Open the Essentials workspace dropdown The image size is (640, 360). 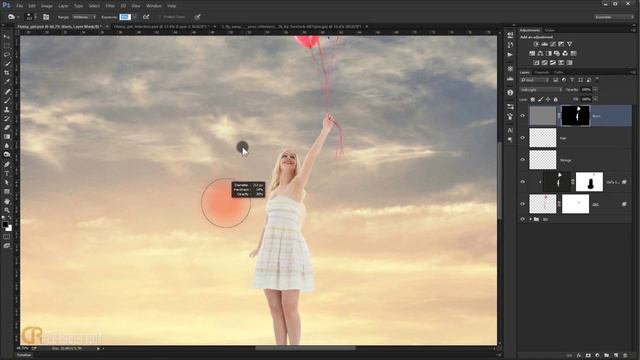point(613,17)
